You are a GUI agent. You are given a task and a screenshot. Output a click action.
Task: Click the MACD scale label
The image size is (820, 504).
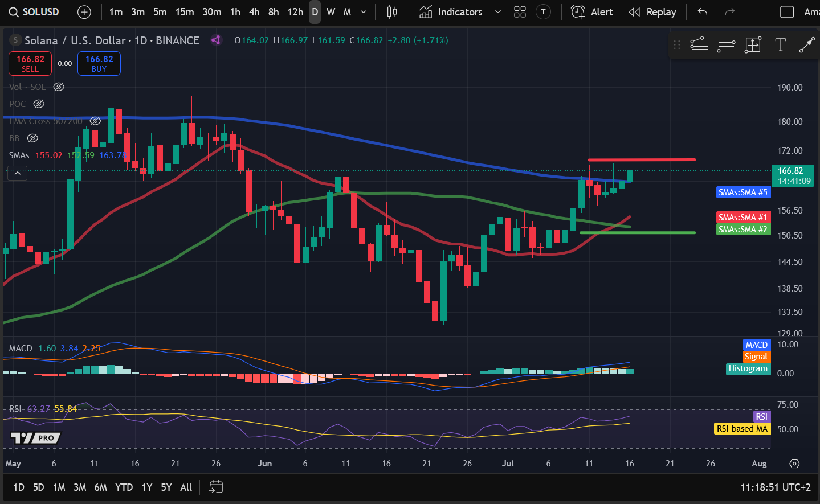[757, 345]
